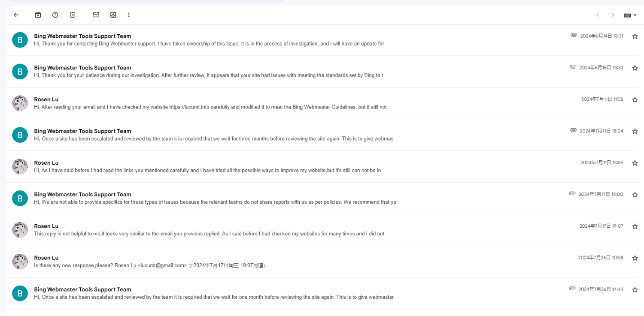Click Rosen Lu avatar on 7月26日 10:58 message
Viewport: 644px width, 316px height.
pos(20,262)
